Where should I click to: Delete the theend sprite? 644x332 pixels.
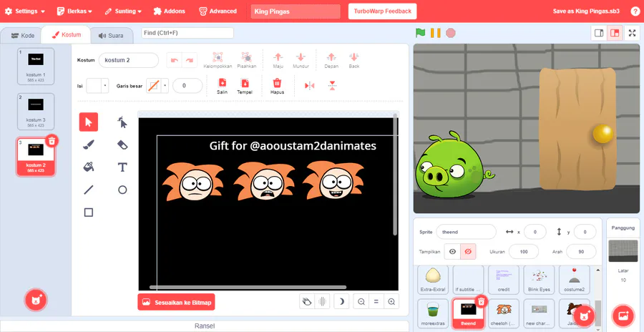pos(482,302)
